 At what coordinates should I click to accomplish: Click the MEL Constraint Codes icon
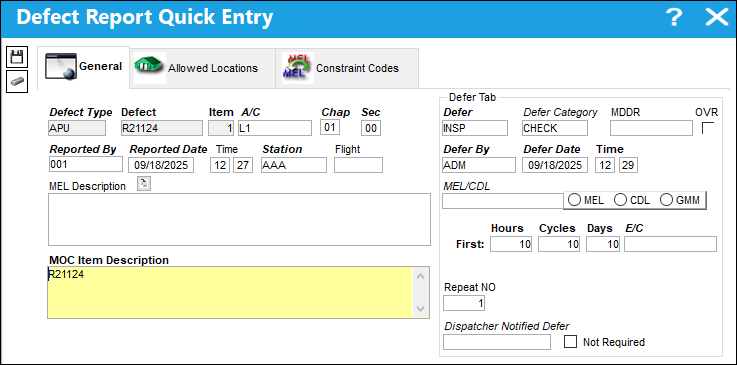pos(298,68)
